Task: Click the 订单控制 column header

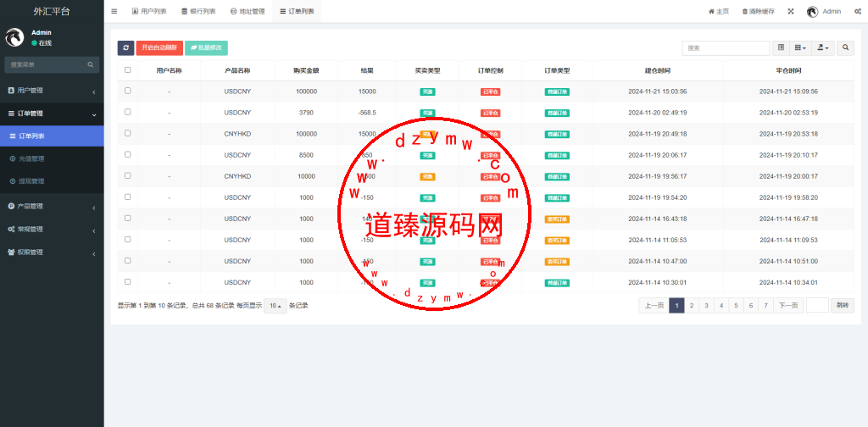Action: pyautogui.click(x=491, y=71)
